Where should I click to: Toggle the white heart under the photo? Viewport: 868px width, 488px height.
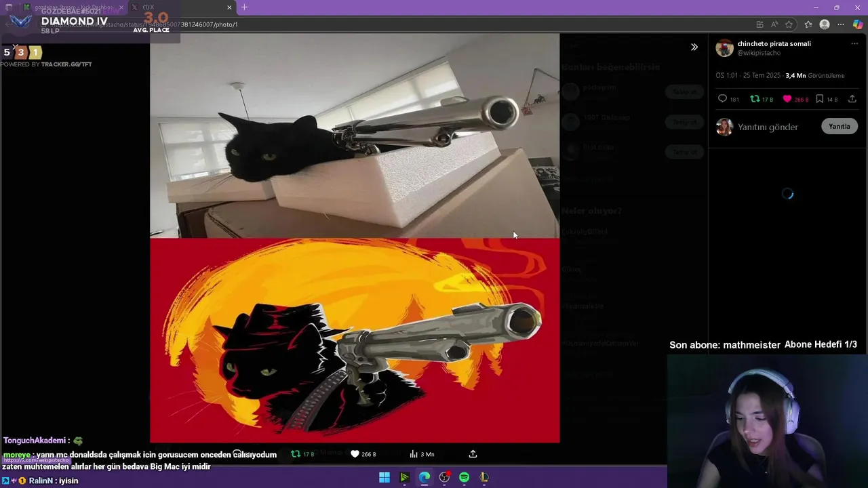click(x=355, y=454)
